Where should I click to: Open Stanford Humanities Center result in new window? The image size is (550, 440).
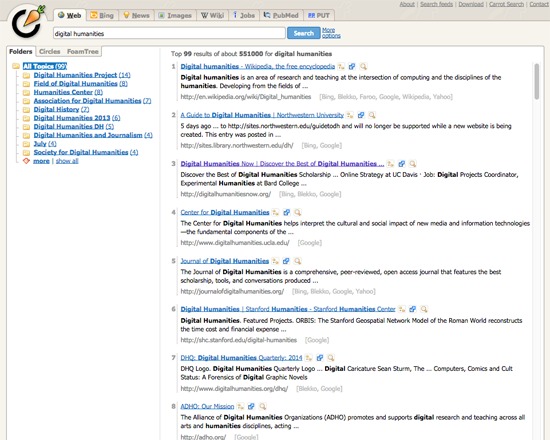413,309
